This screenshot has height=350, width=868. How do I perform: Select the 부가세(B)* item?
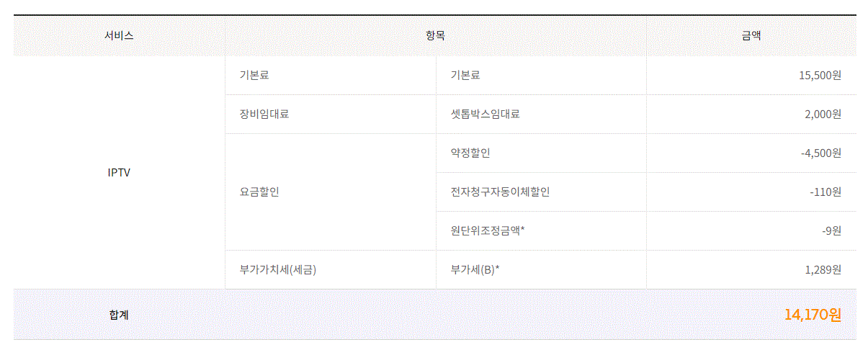[x=475, y=269]
